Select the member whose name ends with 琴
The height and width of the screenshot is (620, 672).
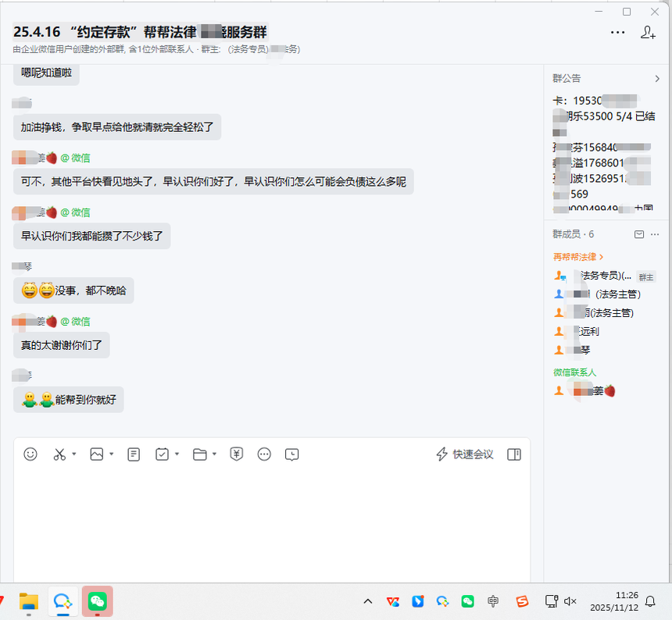(x=573, y=350)
